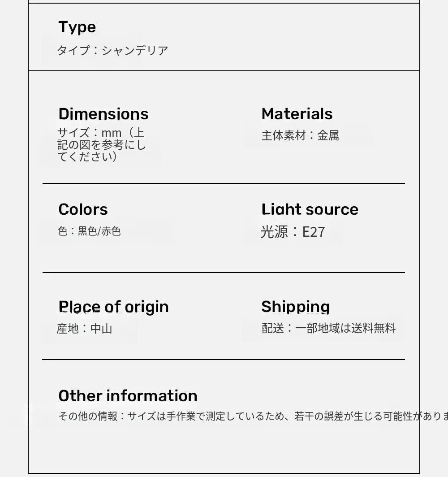Image resolution: width=448 pixels, height=477 pixels.
Task: Select the Light source heading
Action: click(x=310, y=209)
